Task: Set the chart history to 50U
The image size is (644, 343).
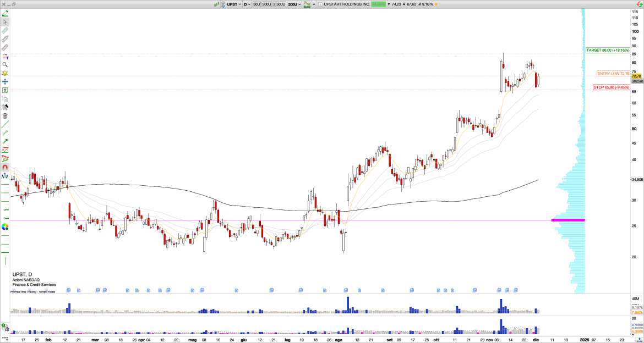Action: (x=256, y=4)
